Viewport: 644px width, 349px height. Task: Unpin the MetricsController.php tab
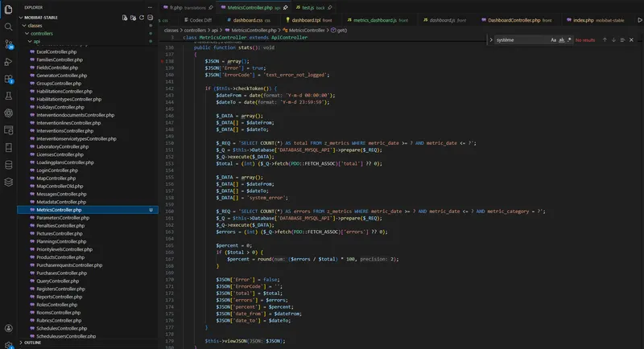[x=286, y=7]
